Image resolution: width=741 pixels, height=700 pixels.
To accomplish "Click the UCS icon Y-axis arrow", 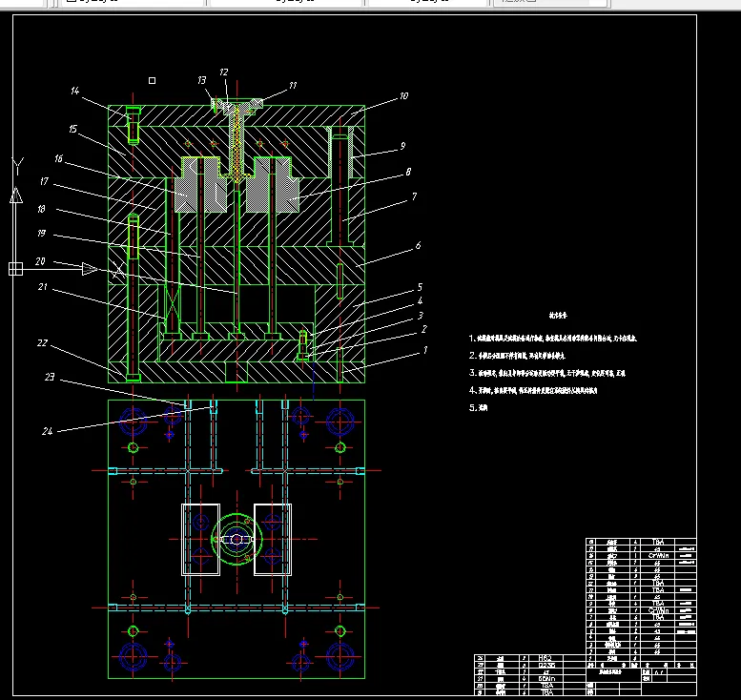I will coord(16,196).
